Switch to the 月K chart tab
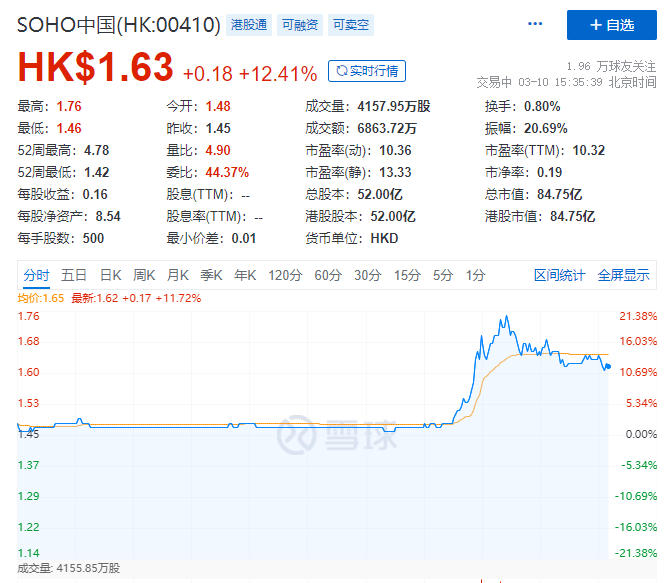 pyautogui.click(x=178, y=275)
